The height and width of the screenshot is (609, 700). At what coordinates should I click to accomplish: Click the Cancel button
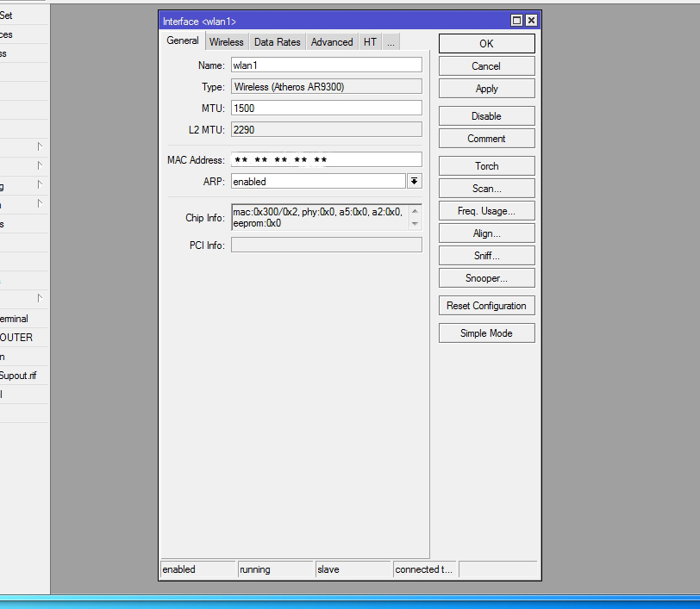486,66
